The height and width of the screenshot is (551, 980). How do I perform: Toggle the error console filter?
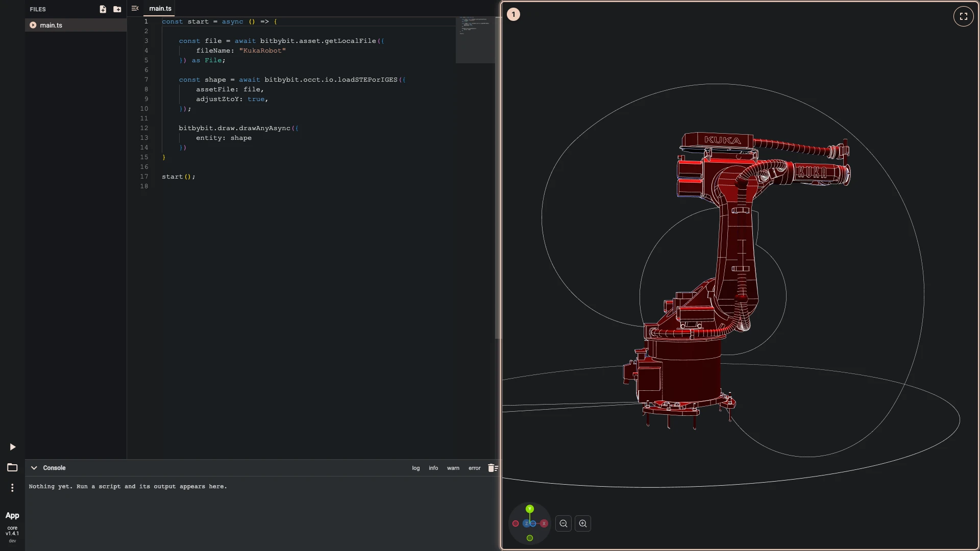pyautogui.click(x=475, y=468)
